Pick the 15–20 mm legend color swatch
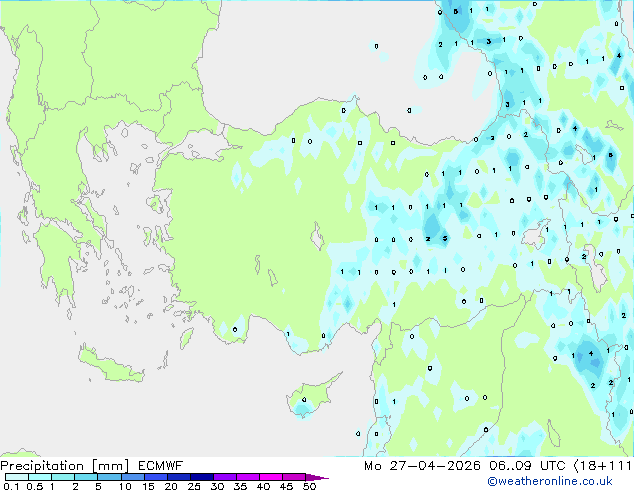 point(155,477)
